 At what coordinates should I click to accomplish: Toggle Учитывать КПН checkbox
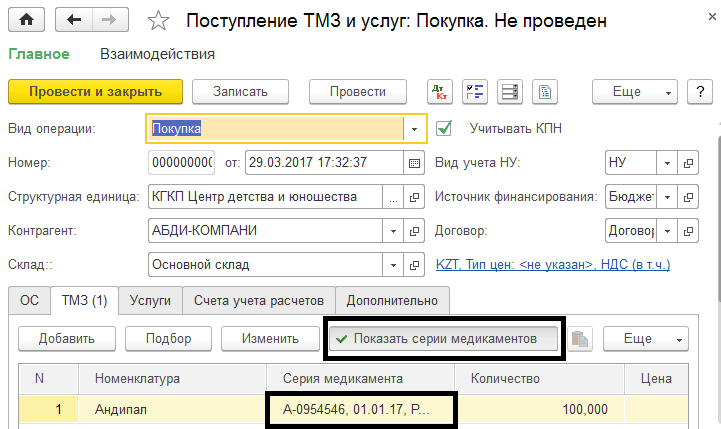445,128
